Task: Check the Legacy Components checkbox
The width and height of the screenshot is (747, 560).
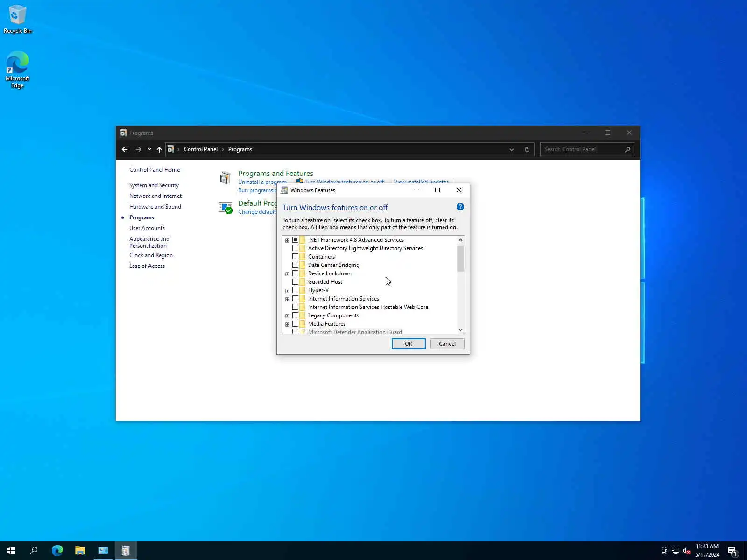Action: [295, 315]
